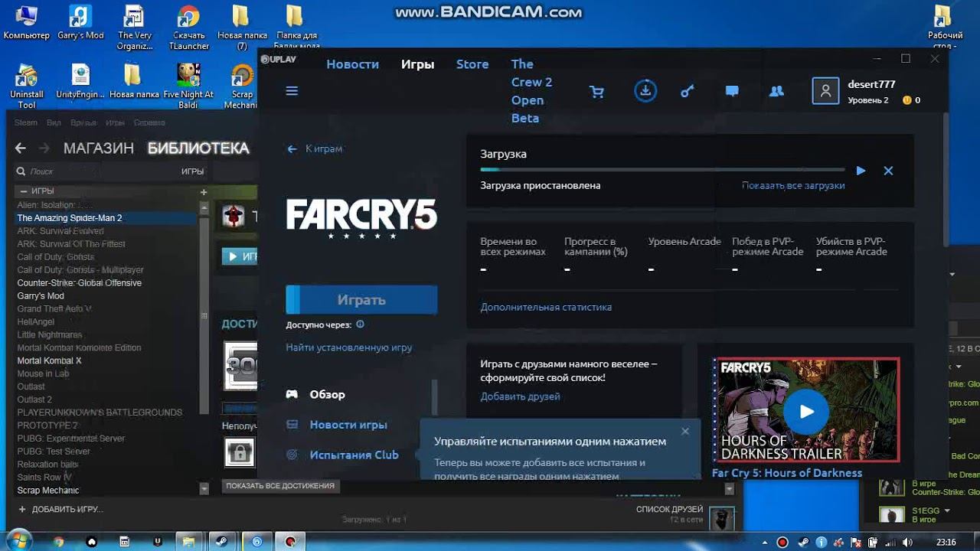The height and width of the screenshot is (551, 980).
Task: Open the Новости tab in Uplay
Action: 352,64
